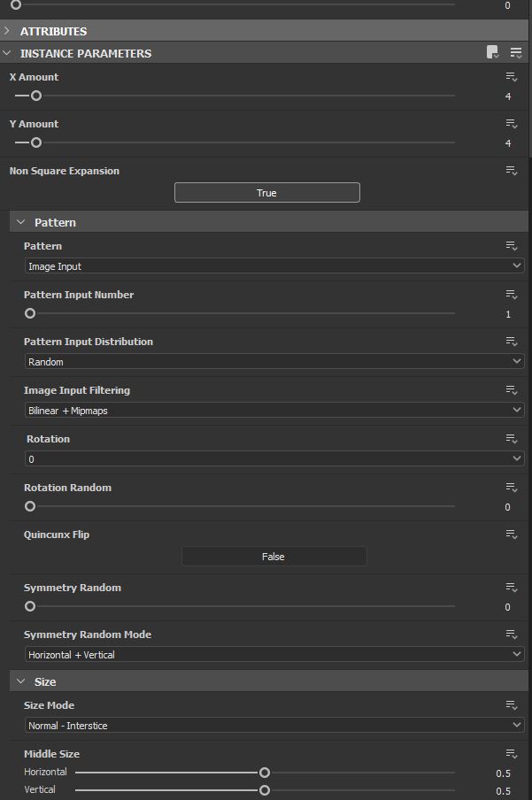The image size is (532, 800).
Task: Open the function editor icon for X Amount
Action: tap(511, 76)
